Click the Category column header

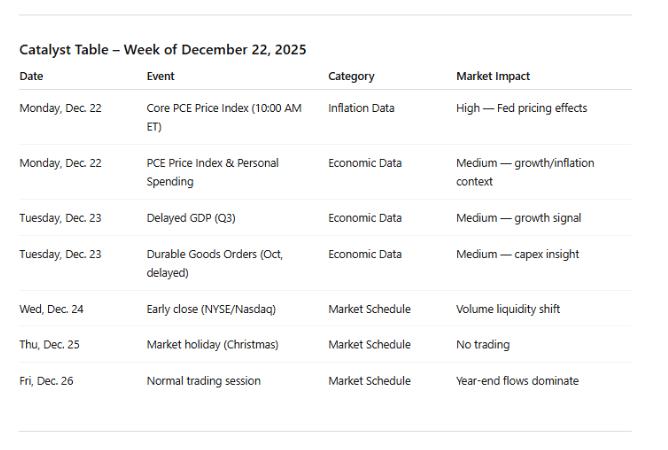point(351,76)
